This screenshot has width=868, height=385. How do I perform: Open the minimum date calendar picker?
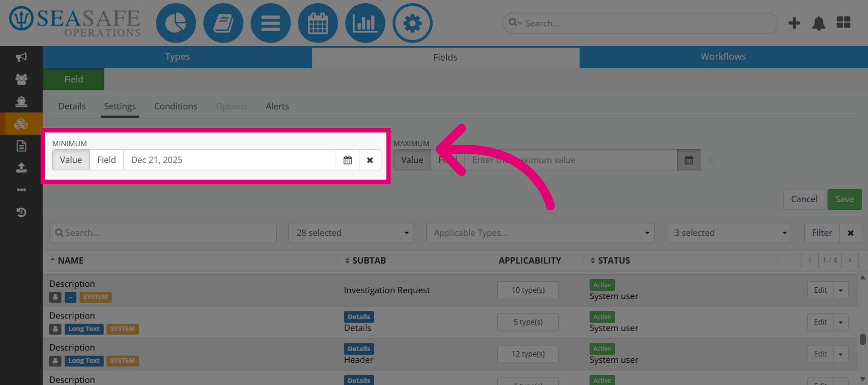point(348,160)
